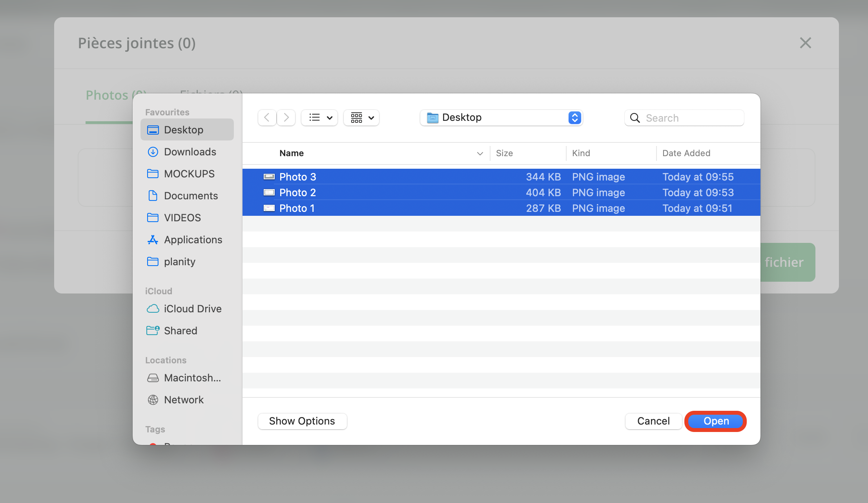
Task: Select the planity folder in Favourites
Action: tap(180, 261)
